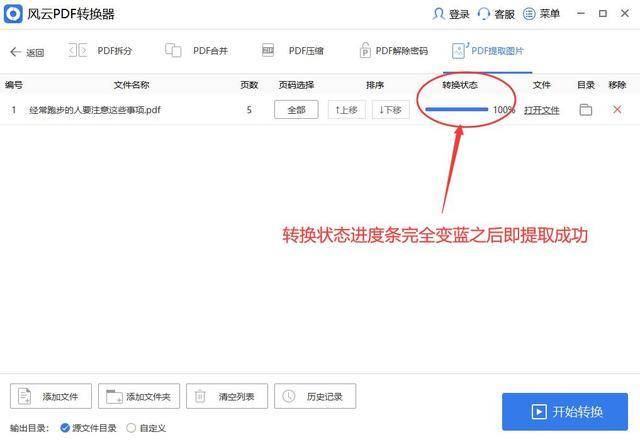Go back with 返回 arrow
The height and width of the screenshot is (447, 640).
pyautogui.click(x=27, y=52)
